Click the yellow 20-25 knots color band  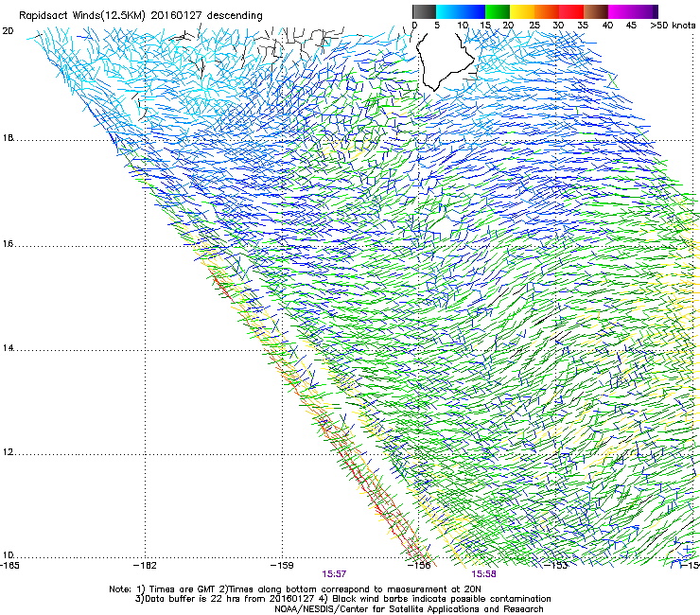tap(522, 11)
